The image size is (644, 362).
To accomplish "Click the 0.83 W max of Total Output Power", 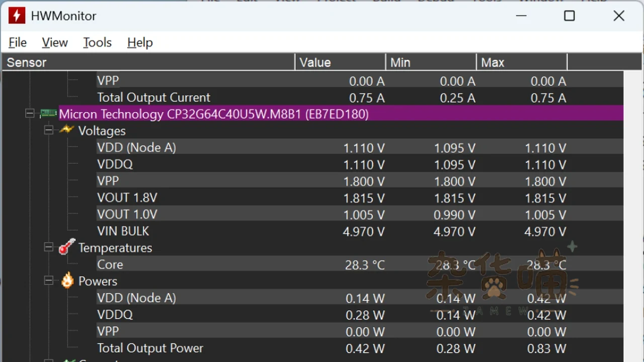I will coord(546,348).
